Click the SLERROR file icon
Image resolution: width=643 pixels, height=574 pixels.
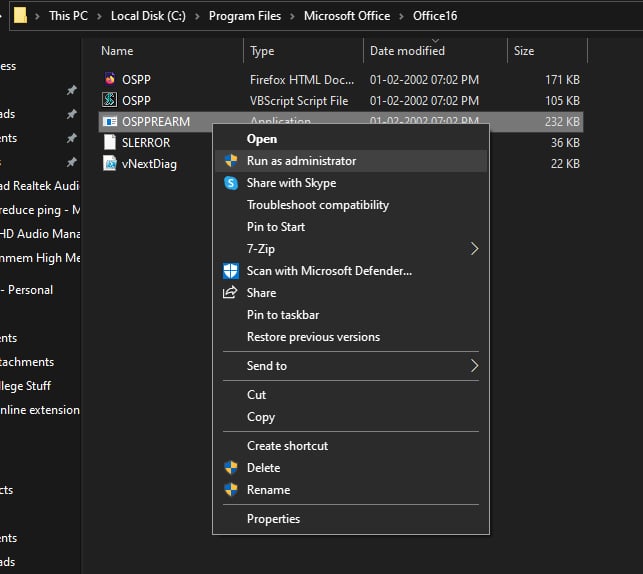pos(110,143)
